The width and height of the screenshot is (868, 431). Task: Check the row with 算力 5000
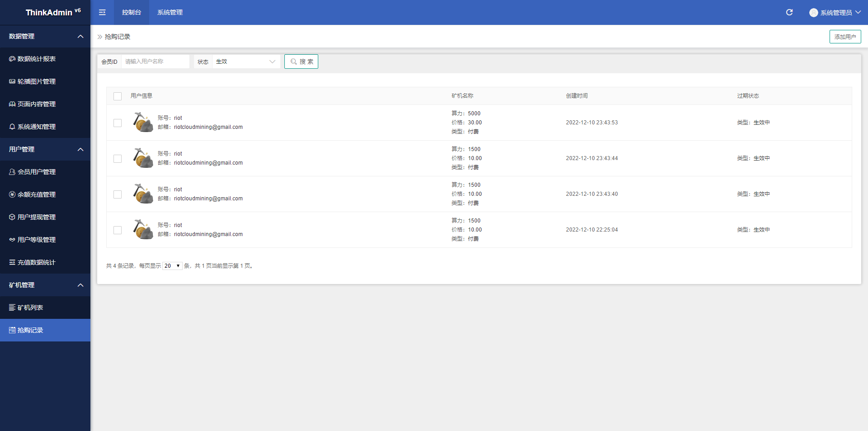click(118, 123)
